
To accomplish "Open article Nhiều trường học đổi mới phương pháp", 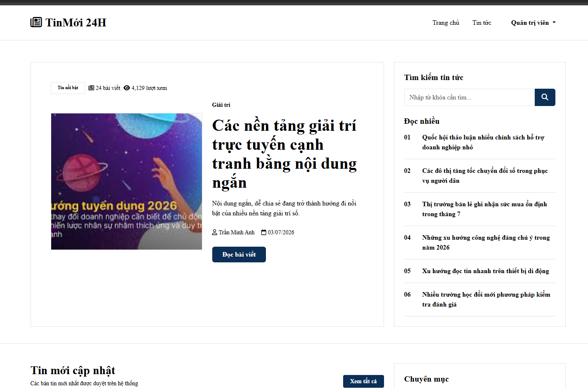I will tap(486, 299).
